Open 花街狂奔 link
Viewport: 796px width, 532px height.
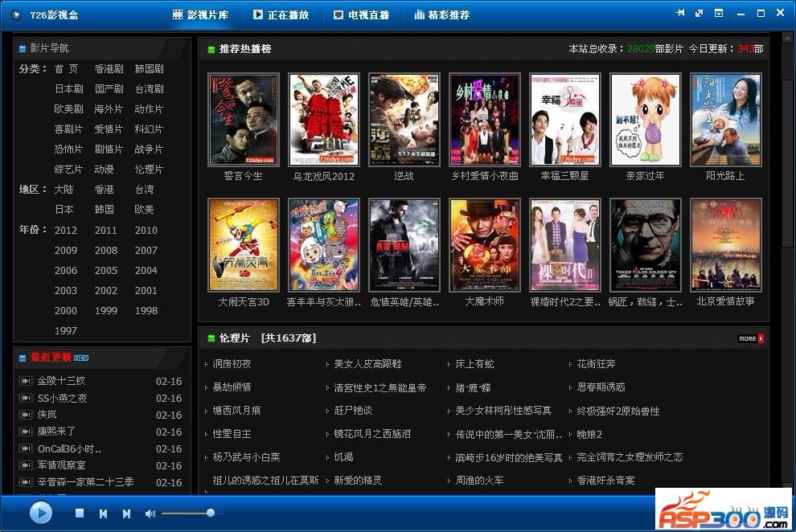[x=596, y=363]
